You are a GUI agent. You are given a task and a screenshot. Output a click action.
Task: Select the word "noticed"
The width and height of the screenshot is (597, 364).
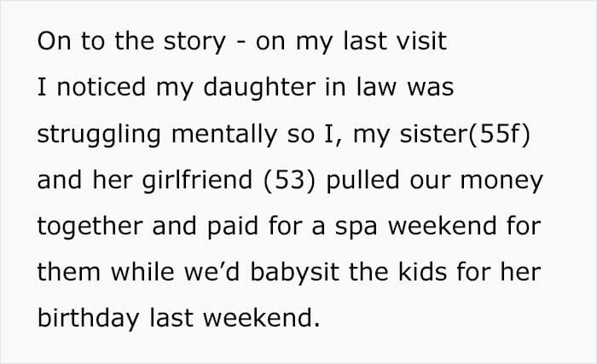(101, 87)
